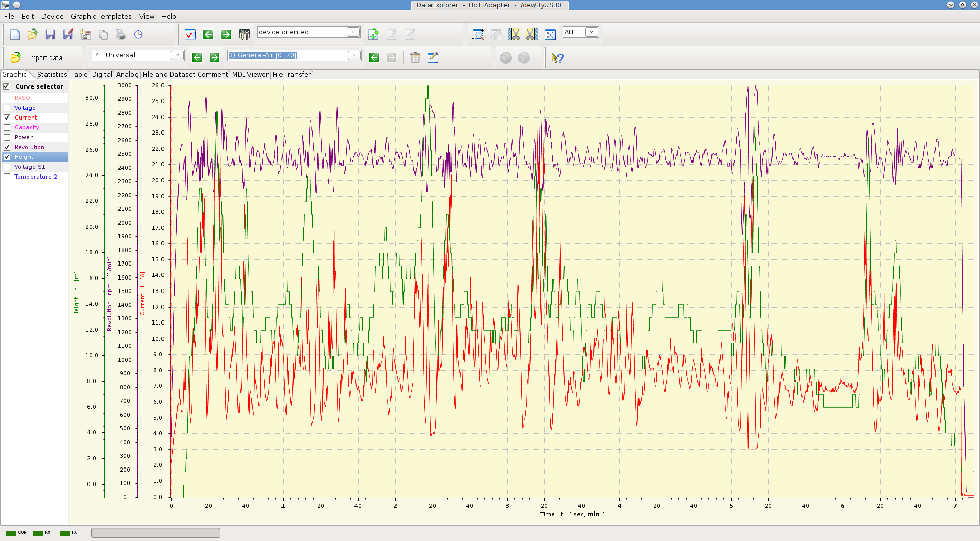Click the print icon in toolbar

pyautogui.click(x=121, y=35)
